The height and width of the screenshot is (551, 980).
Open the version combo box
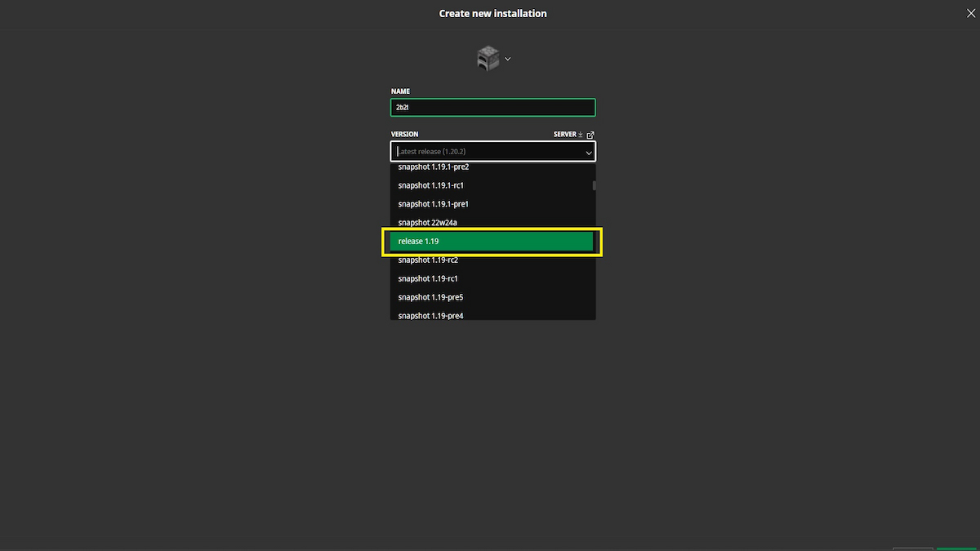[x=492, y=151]
